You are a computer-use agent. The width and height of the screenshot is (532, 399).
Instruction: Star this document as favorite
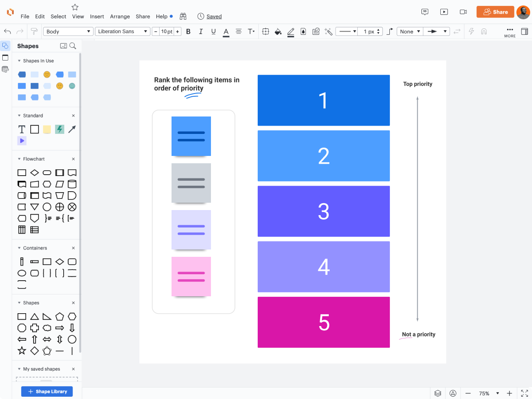75,7
